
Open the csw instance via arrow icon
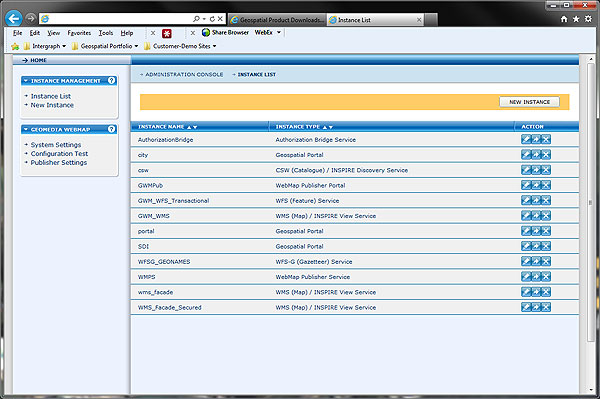point(536,170)
